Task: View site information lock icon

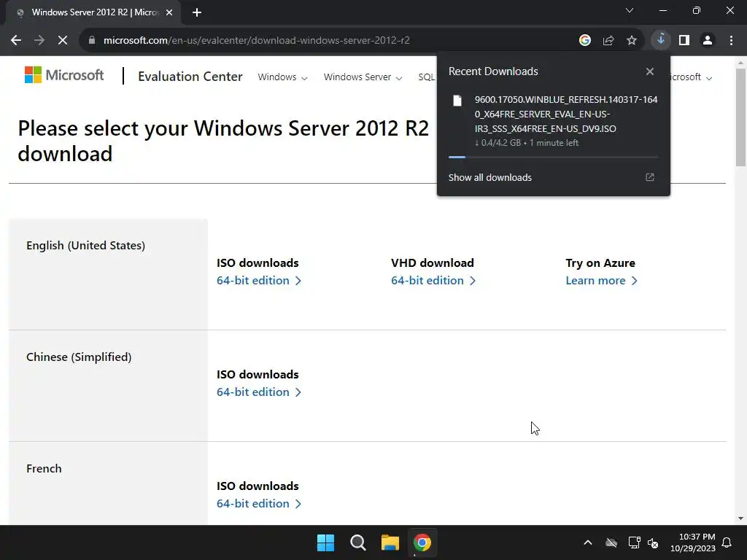Action: click(92, 41)
